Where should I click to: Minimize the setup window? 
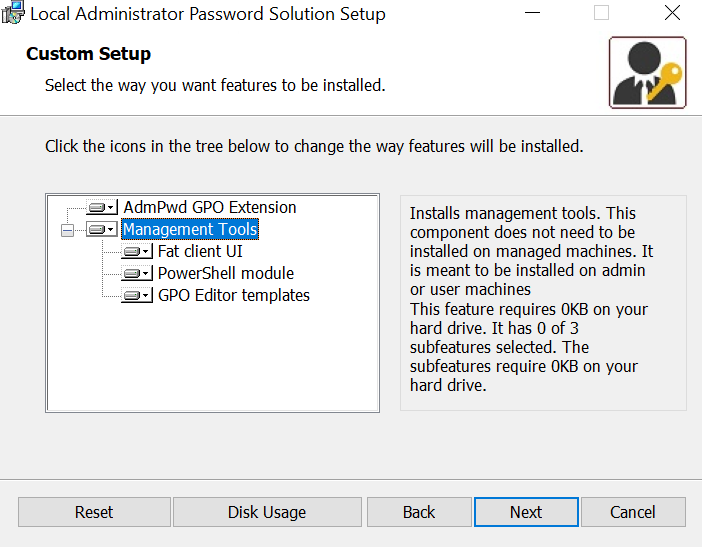click(x=532, y=13)
